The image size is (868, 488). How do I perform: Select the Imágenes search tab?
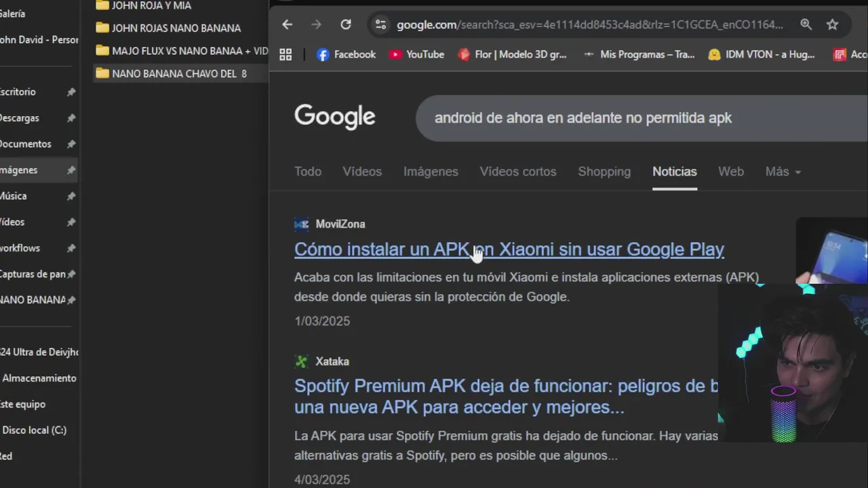coord(431,171)
